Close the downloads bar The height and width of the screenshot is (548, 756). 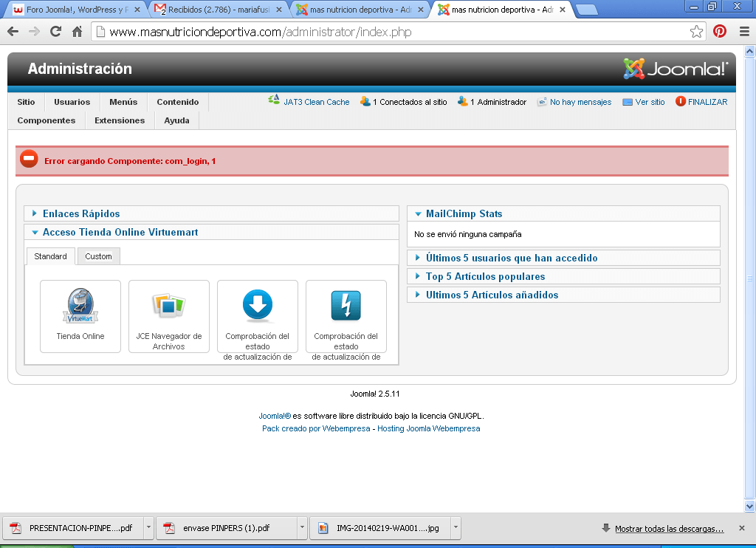pyautogui.click(x=742, y=528)
